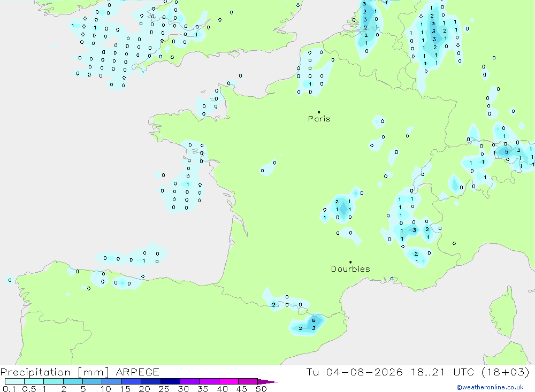Click the 45–50 mm legend color box
The height and width of the screenshot is (392, 535).
[248, 381]
